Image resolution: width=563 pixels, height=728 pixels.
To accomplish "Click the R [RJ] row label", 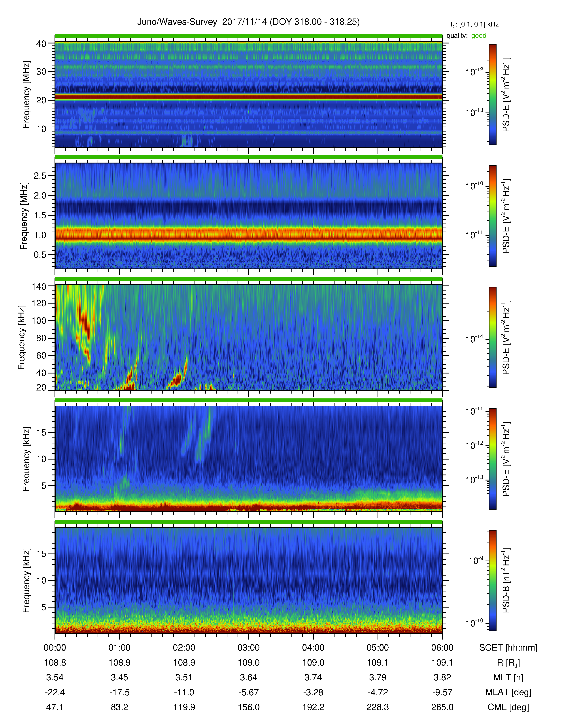I will [508, 663].
